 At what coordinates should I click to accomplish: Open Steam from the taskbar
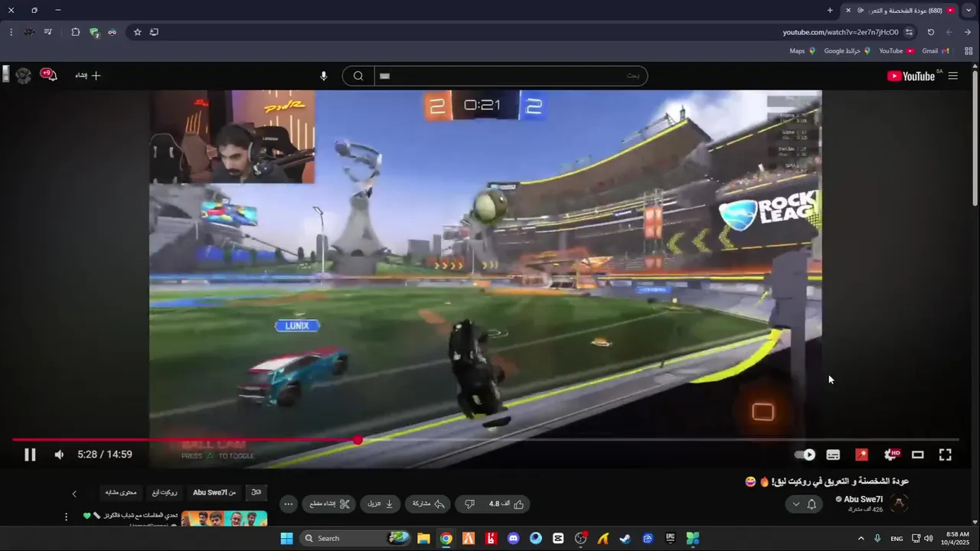[x=626, y=538]
